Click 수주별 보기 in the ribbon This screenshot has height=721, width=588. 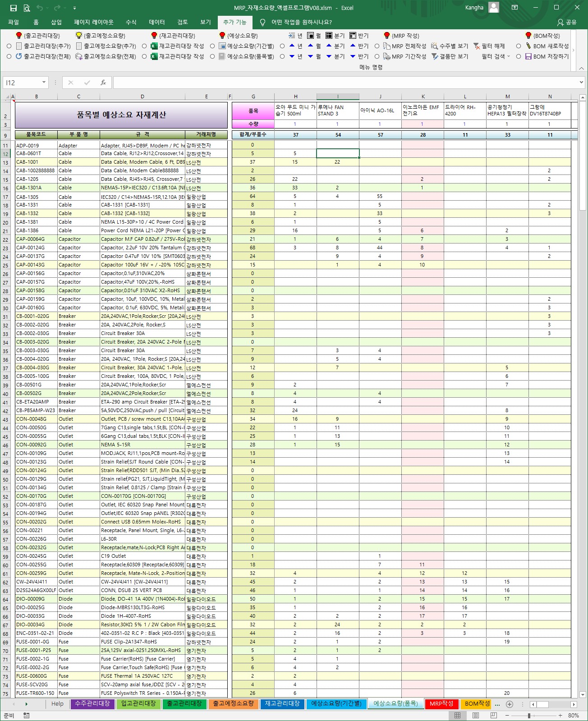(450, 46)
